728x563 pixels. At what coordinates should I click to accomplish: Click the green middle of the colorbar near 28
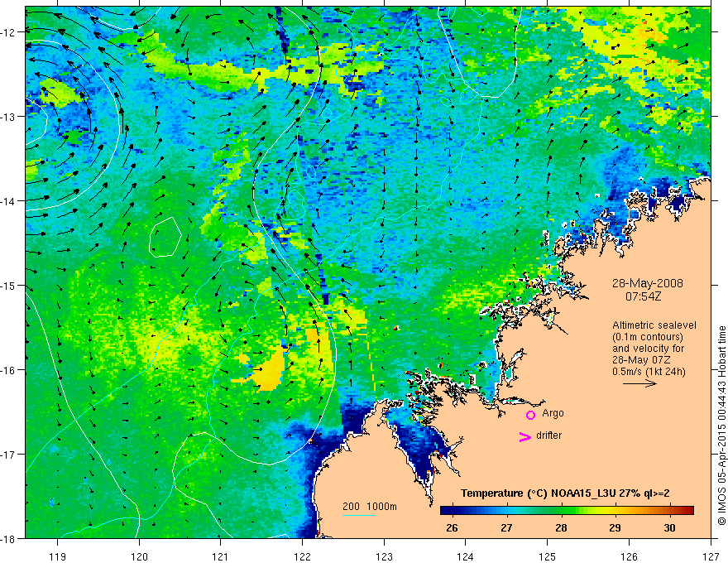point(561,511)
